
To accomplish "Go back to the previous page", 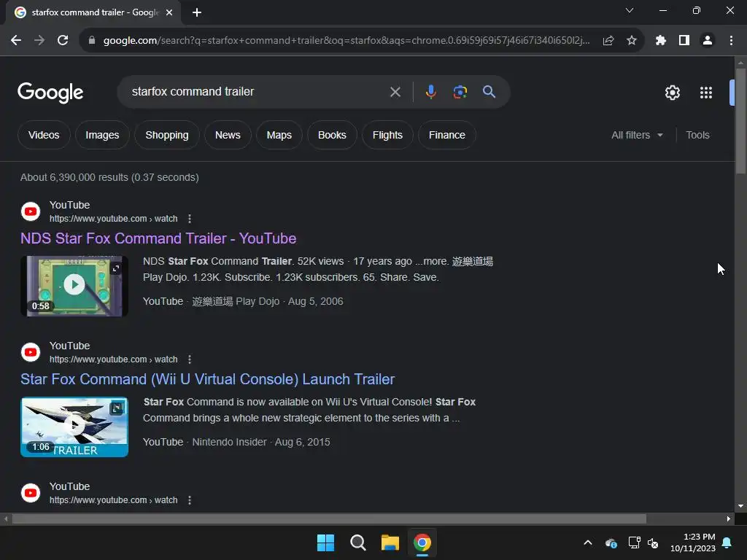I will (x=16, y=41).
